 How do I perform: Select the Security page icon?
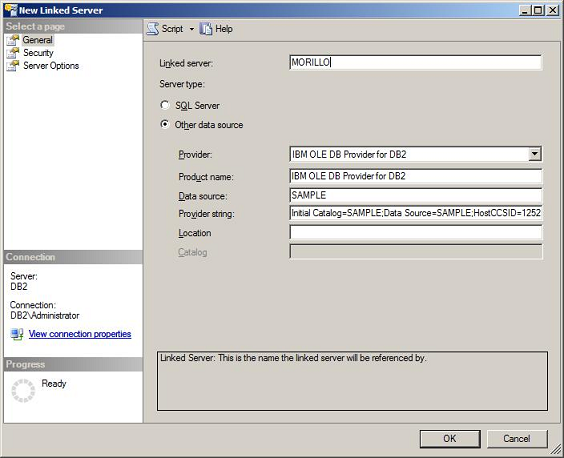pos(13,53)
